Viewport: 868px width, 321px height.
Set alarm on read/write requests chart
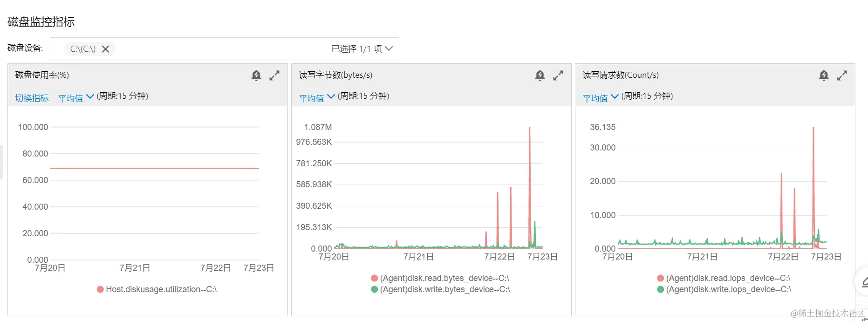[824, 75]
